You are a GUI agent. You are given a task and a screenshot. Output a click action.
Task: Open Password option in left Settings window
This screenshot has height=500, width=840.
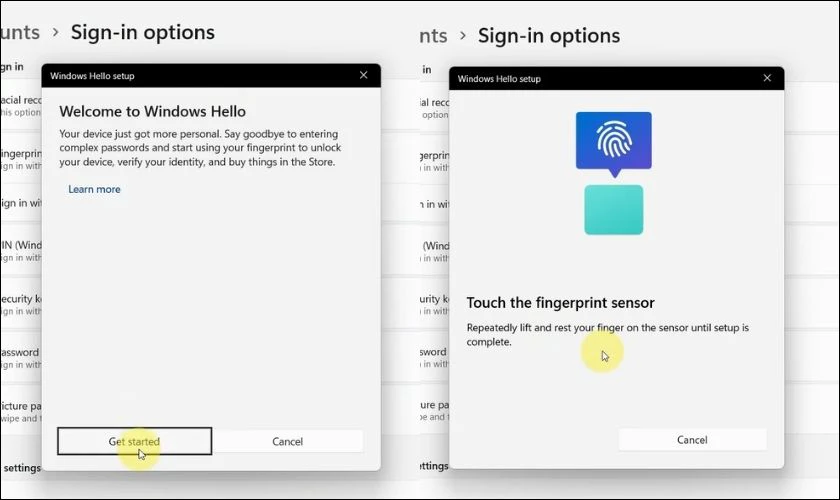coord(21,357)
